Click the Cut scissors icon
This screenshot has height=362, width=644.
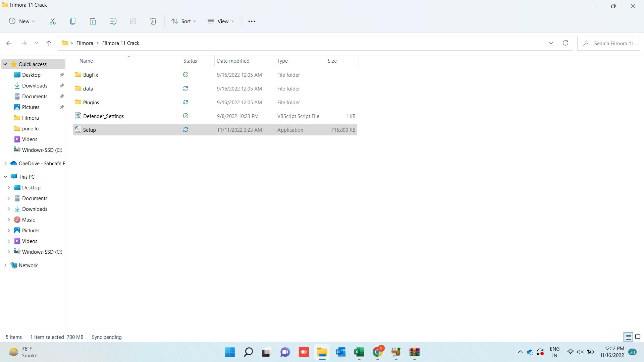53,21
